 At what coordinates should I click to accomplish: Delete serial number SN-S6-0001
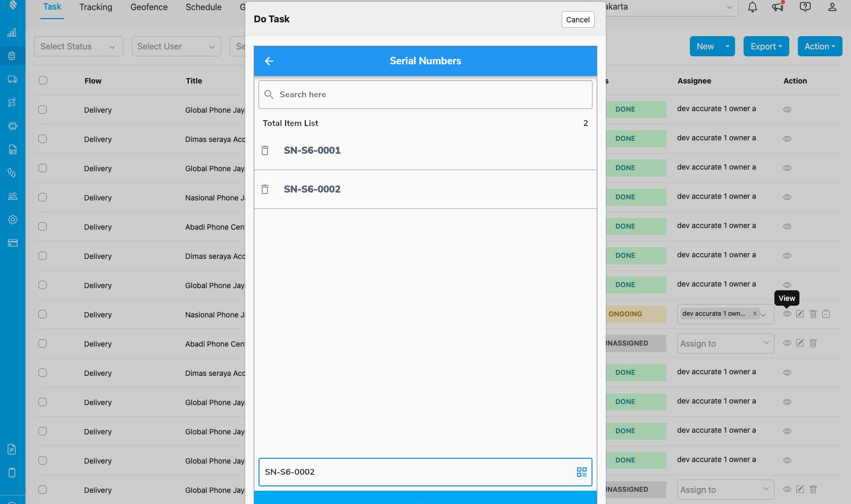point(265,150)
